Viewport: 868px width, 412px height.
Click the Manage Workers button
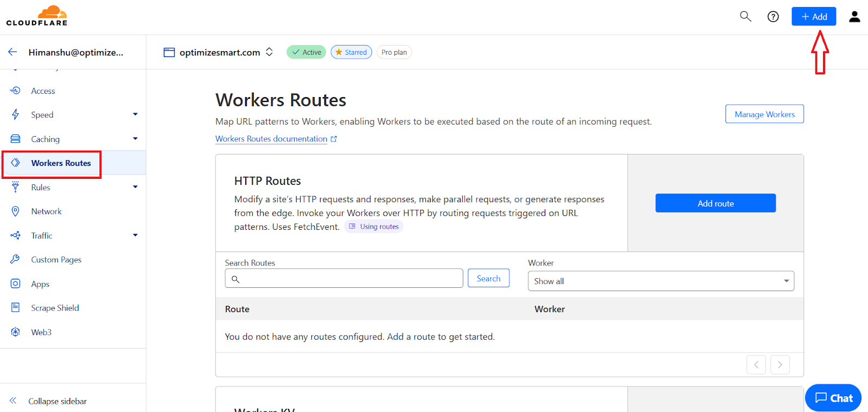tap(764, 114)
